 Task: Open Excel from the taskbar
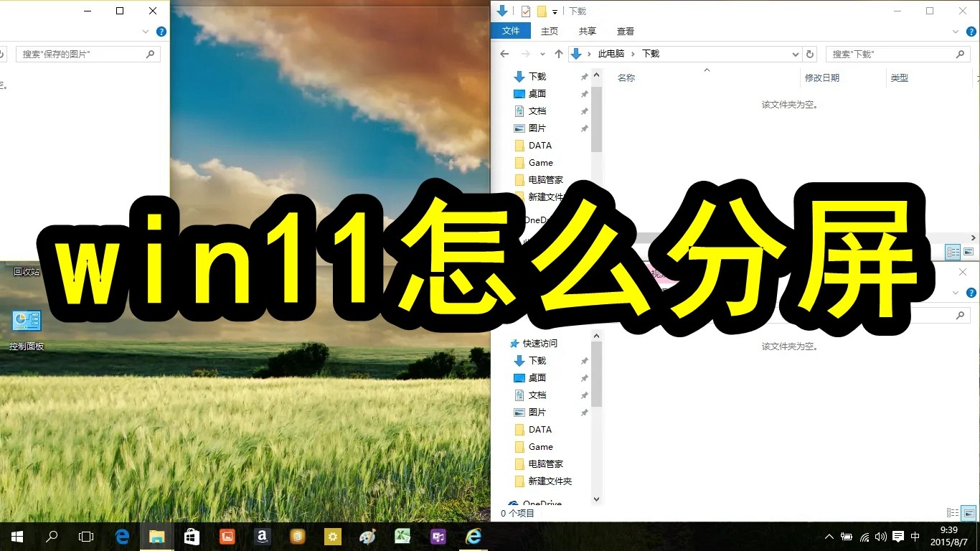coord(402,536)
